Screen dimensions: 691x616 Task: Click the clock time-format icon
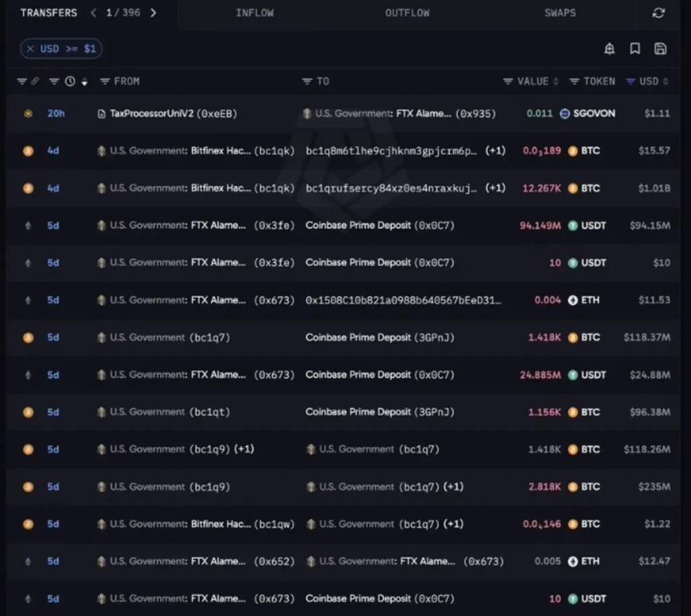[x=70, y=81]
